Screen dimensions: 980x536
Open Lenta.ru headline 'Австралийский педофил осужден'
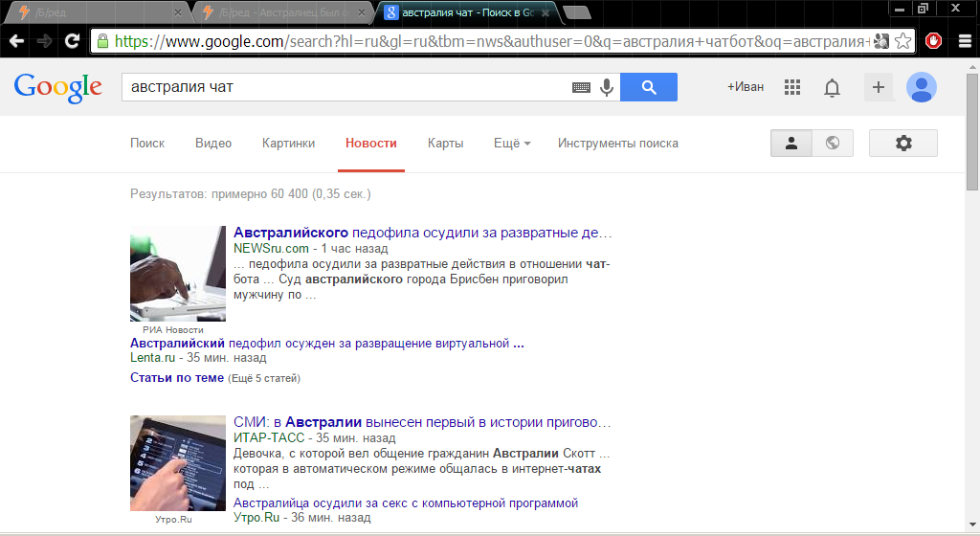pos(327,343)
